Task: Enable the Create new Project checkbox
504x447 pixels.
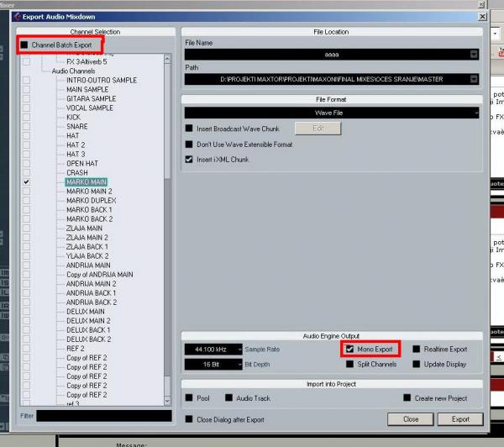Action: (x=407, y=397)
